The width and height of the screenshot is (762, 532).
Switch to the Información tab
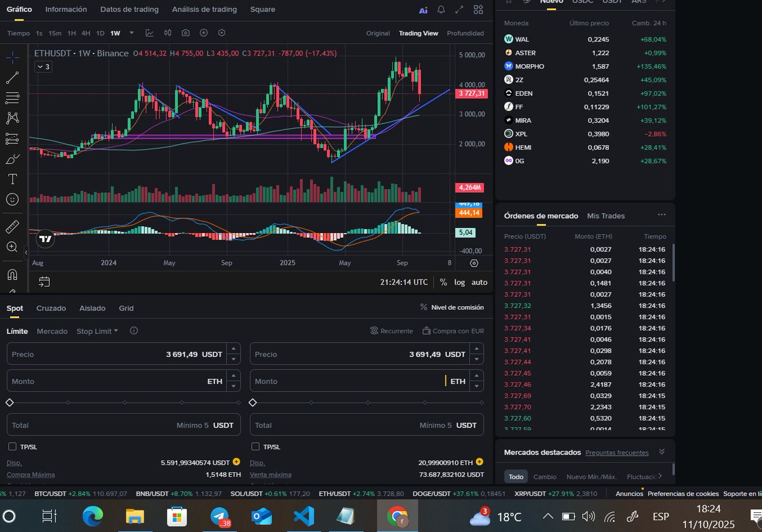pyautogui.click(x=66, y=10)
